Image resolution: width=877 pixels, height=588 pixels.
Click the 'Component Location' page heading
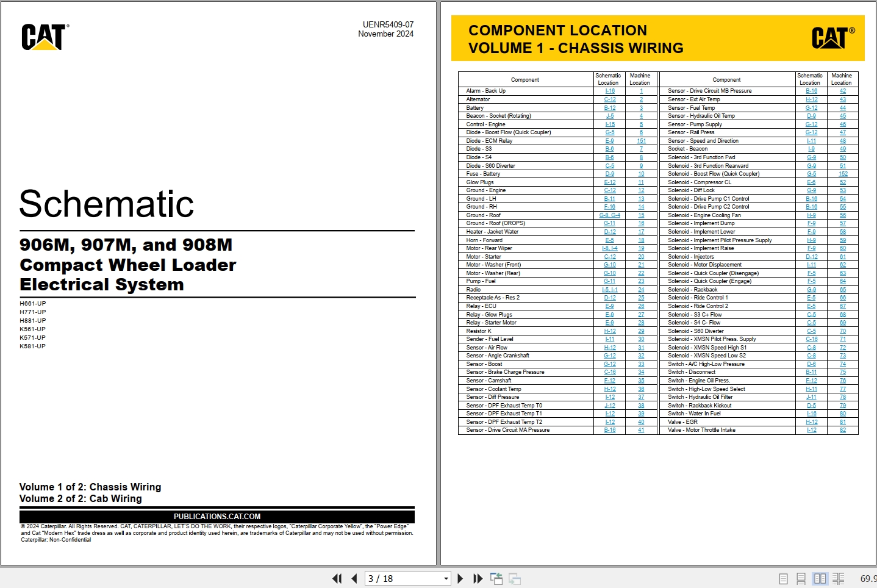557,30
